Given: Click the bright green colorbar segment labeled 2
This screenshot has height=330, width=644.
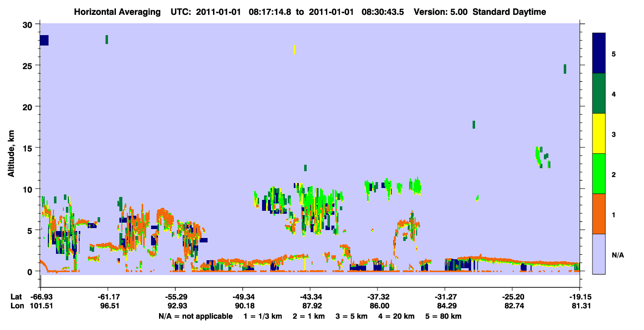Looking at the screenshot, I should tap(599, 174).
